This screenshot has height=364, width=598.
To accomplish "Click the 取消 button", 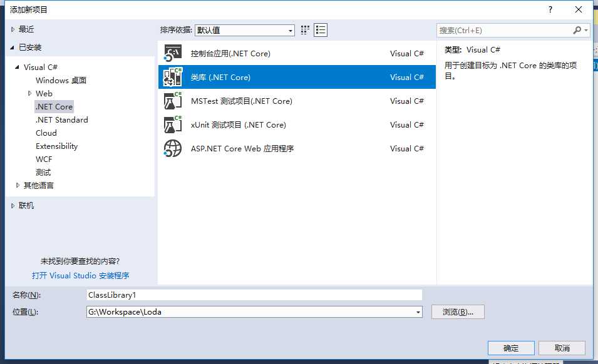I will point(562,348).
